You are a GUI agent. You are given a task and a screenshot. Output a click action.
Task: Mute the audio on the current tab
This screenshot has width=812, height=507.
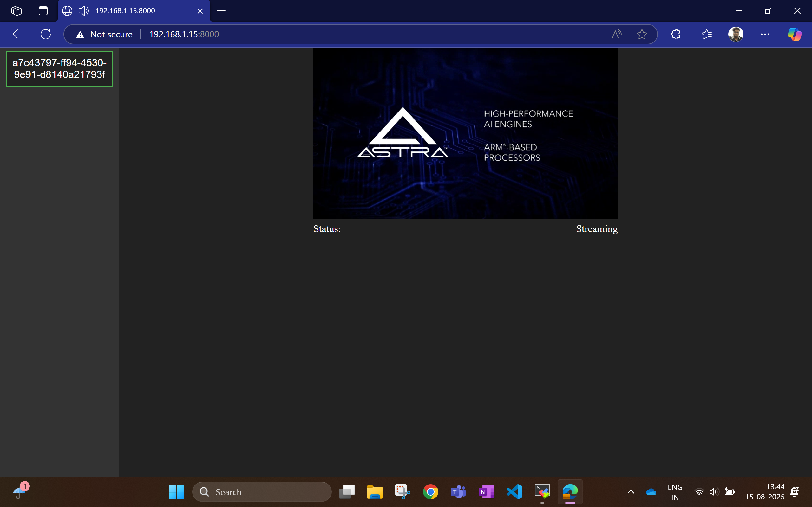pyautogui.click(x=83, y=10)
